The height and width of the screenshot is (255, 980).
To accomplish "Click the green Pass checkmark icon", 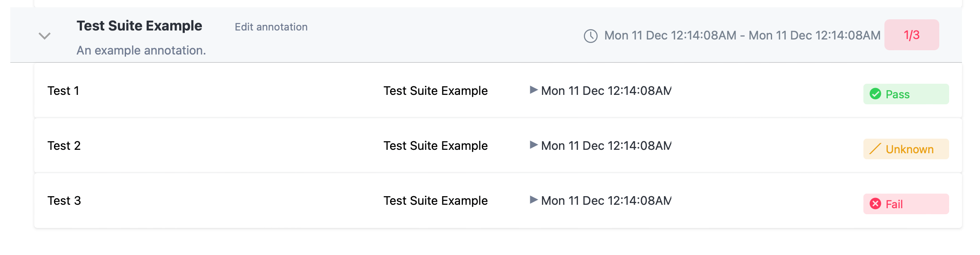I will [875, 94].
